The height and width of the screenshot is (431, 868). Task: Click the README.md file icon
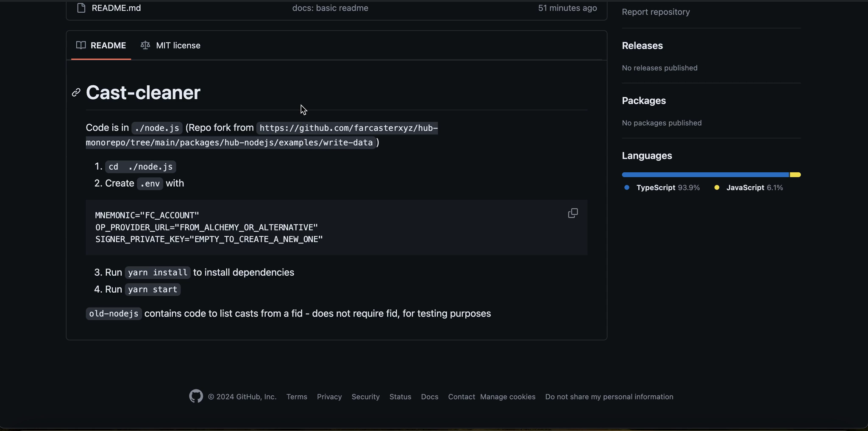click(81, 8)
